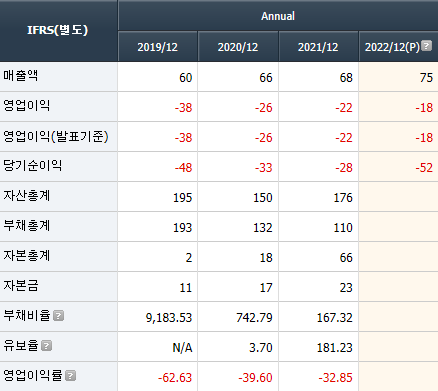
Task: Click 자본총계 value 18
Action: point(266,258)
